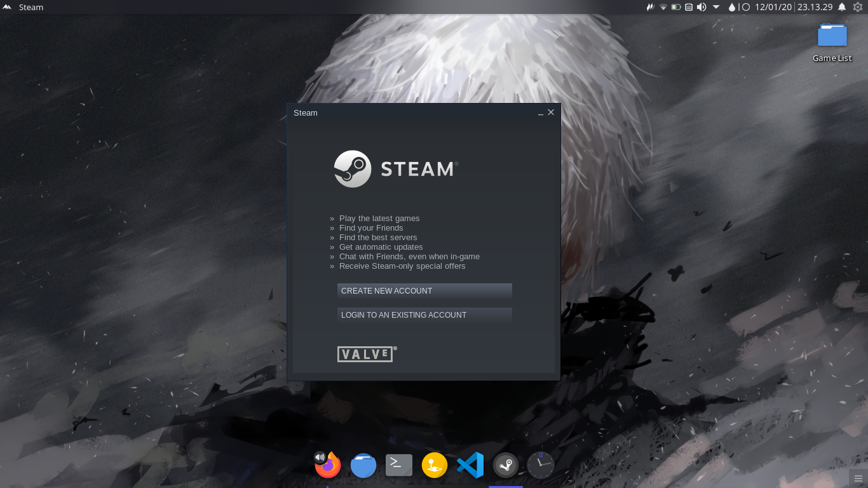Click the 'Find your Friends' line
Screen dimensions: 868x488
point(371,228)
